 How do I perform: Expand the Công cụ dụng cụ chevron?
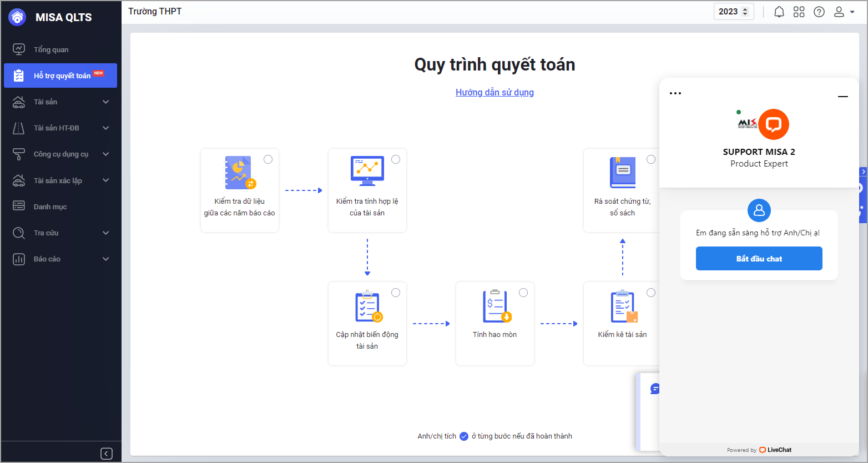[x=106, y=154]
